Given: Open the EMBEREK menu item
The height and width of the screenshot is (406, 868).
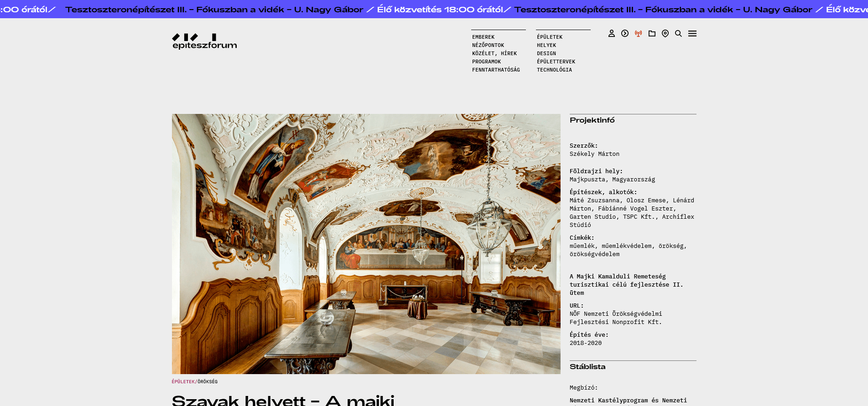Looking at the screenshot, I should [x=483, y=37].
